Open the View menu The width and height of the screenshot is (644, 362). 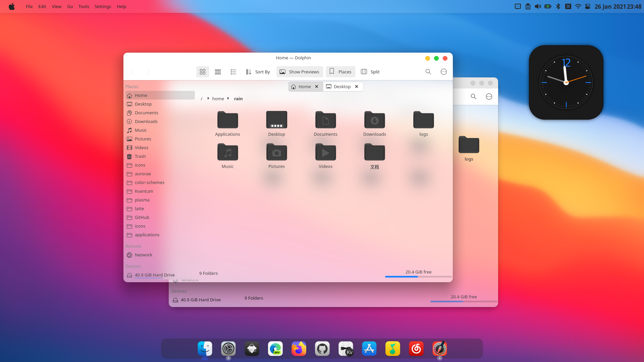[x=56, y=6]
